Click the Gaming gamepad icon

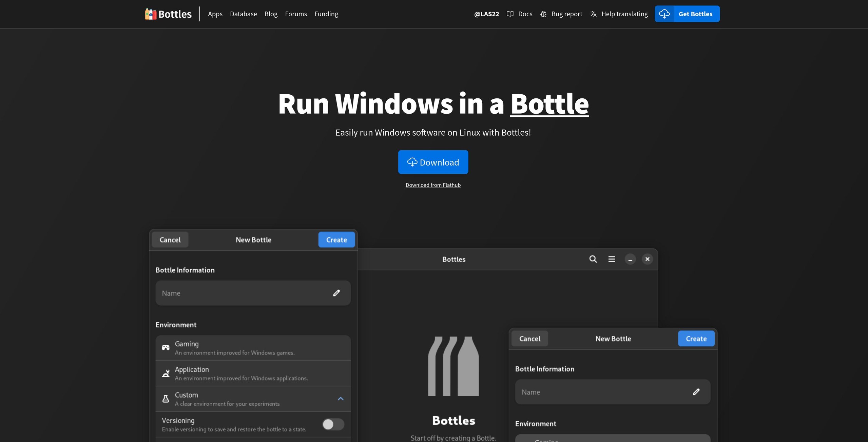[x=166, y=348]
